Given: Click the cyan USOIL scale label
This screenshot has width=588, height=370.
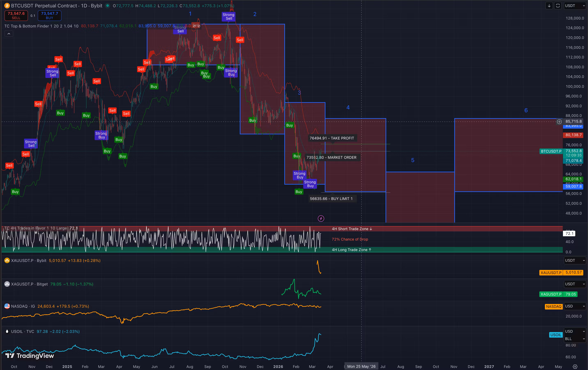Looking at the screenshot, I should [556, 335].
